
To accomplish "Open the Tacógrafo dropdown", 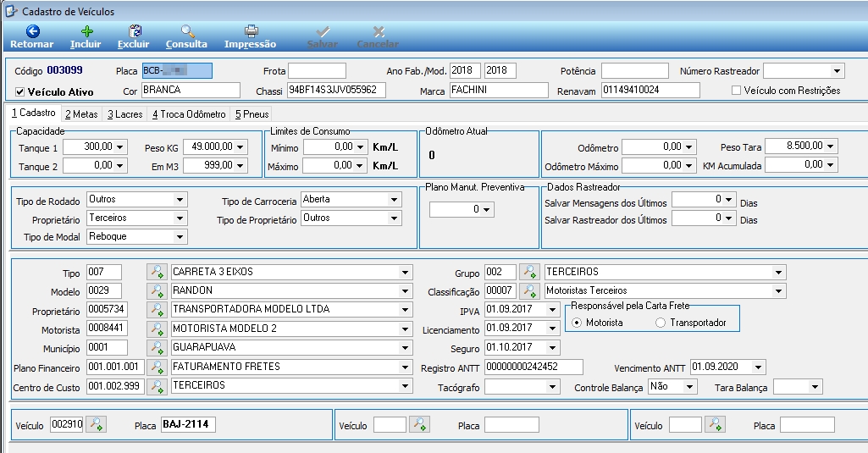I will click(552, 387).
